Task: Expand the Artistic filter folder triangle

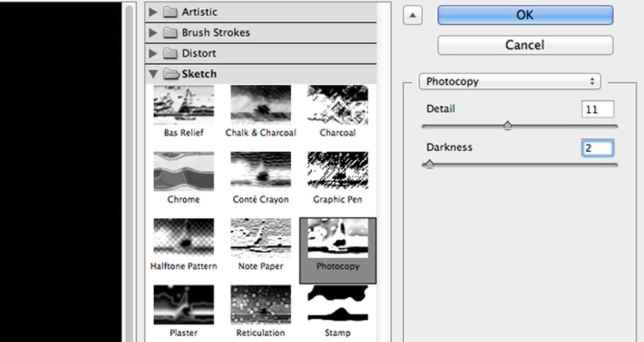Action: 153,12
